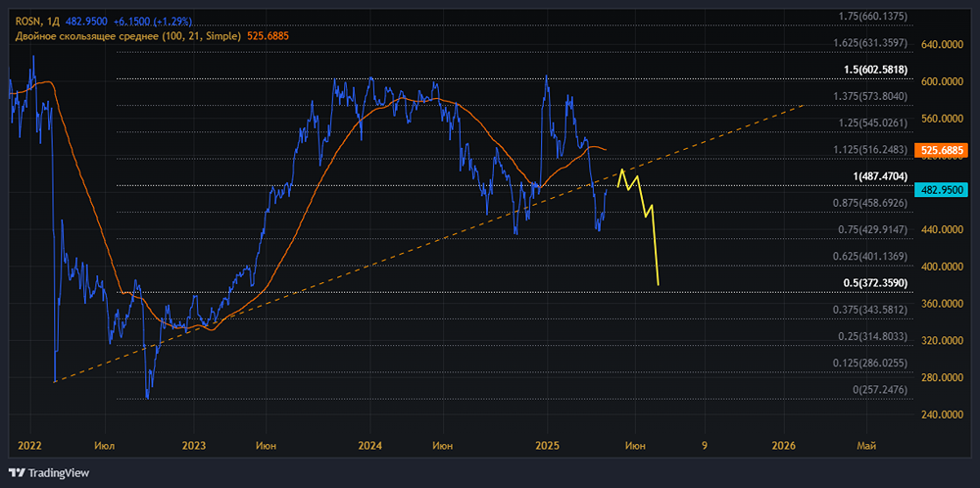Click the 440.0000 price axis label
980x488 pixels.
[943, 229]
